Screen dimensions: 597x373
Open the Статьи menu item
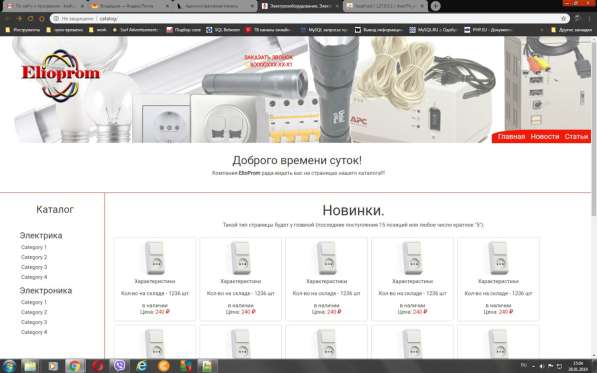coord(576,136)
